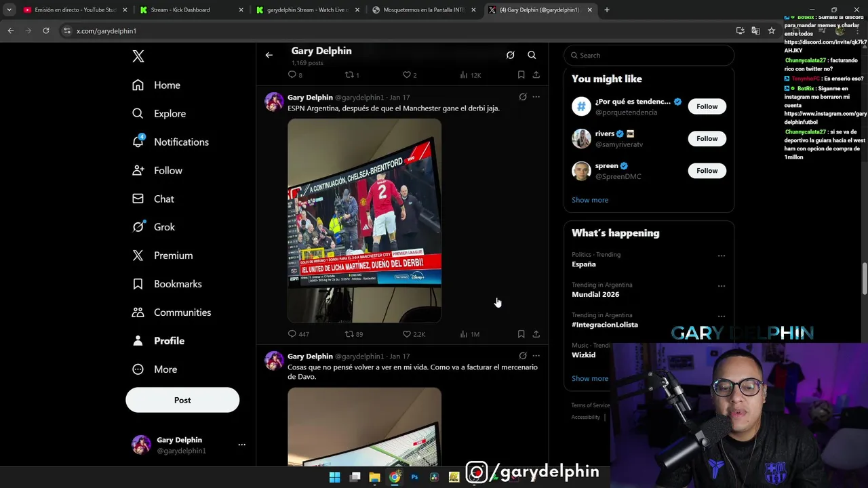Open Home from the sidebar

(x=157, y=85)
